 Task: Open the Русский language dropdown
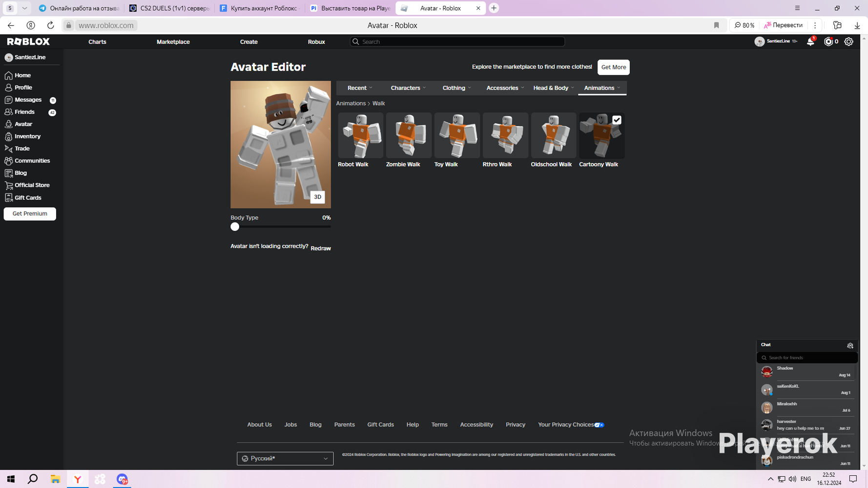pyautogui.click(x=285, y=458)
